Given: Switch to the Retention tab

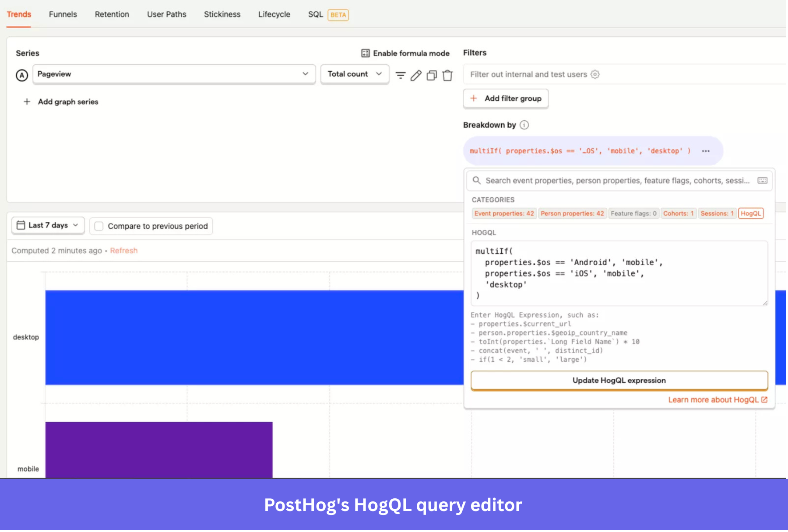Looking at the screenshot, I should (x=112, y=14).
